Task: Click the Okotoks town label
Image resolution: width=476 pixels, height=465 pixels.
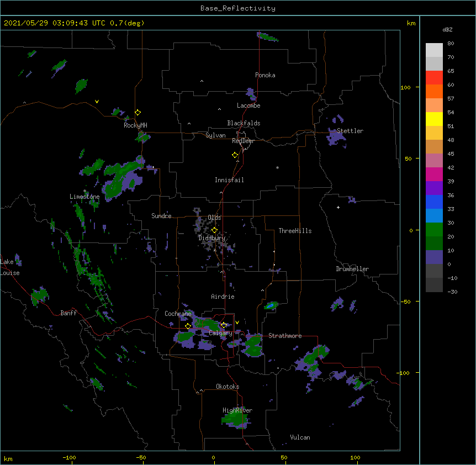Action: click(x=228, y=387)
